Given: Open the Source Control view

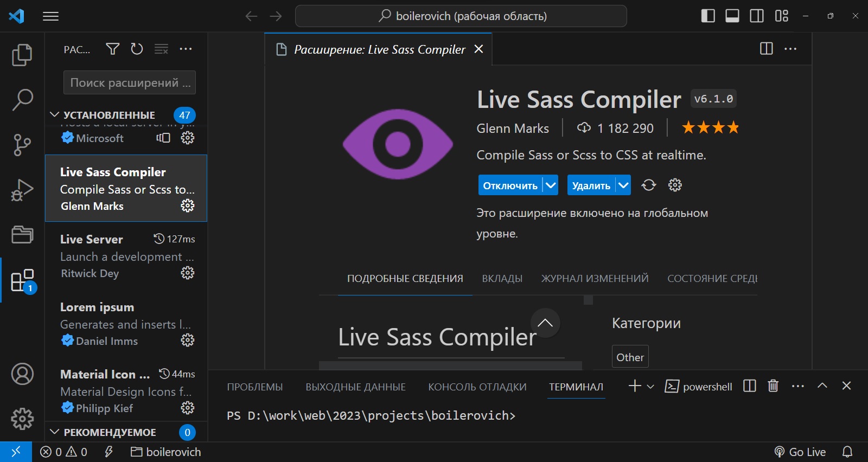Looking at the screenshot, I should pos(22,145).
